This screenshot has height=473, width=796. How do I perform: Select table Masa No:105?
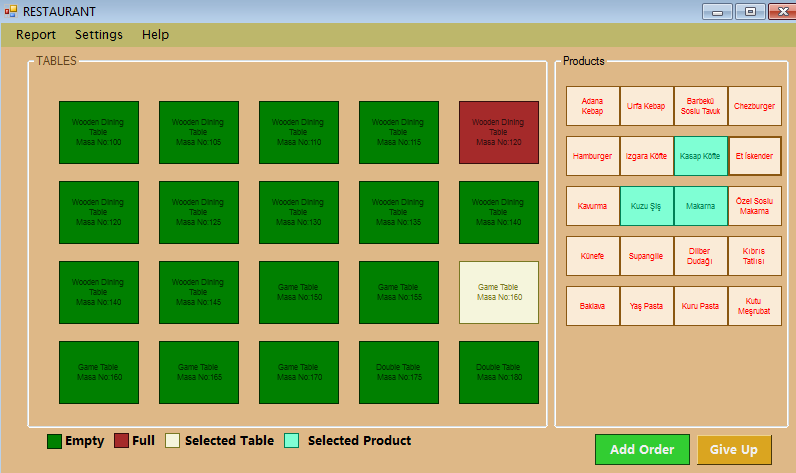199,132
